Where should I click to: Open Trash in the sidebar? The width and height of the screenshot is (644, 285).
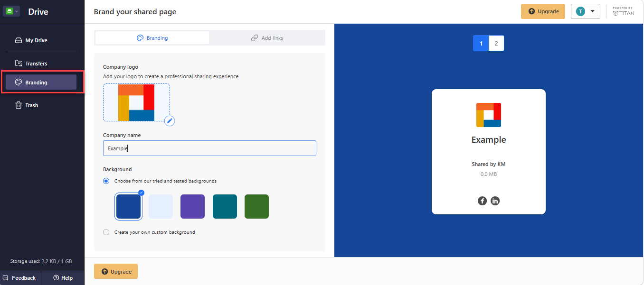coord(41,105)
